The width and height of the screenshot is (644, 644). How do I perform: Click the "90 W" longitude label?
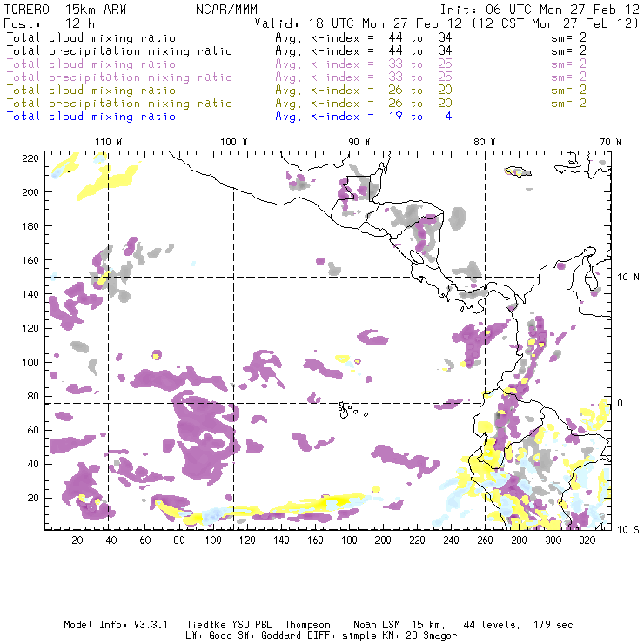point(359,142)
